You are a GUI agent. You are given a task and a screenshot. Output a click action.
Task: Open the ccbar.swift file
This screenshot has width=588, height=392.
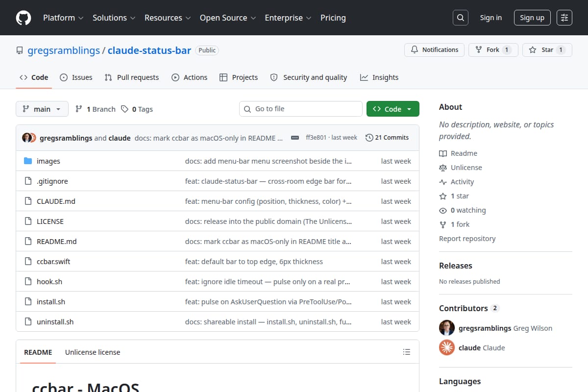[53, 262]
